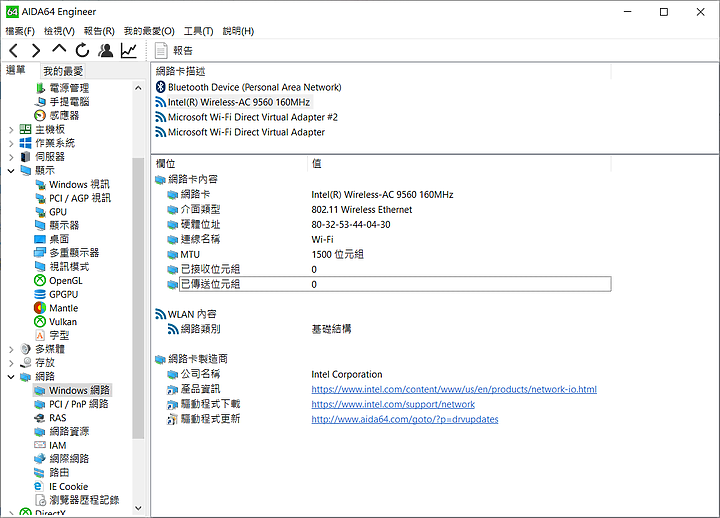Select Windows 網路 in the tree
Screen dimensions: 720x518
click(x=73, y=390)
